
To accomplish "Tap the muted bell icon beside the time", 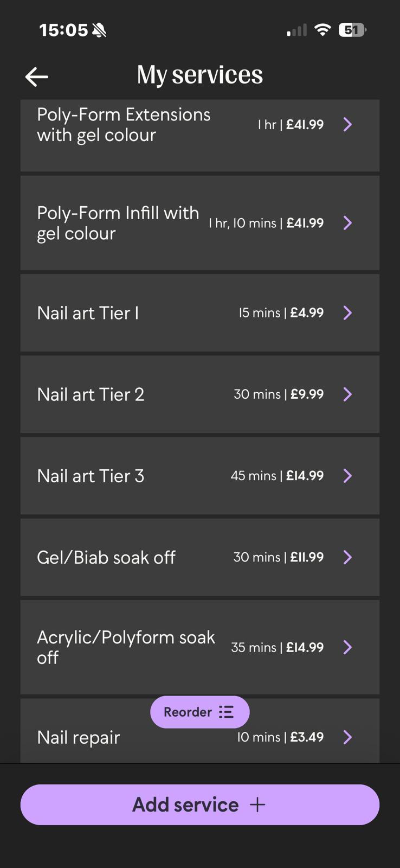I will pos(99,30).
